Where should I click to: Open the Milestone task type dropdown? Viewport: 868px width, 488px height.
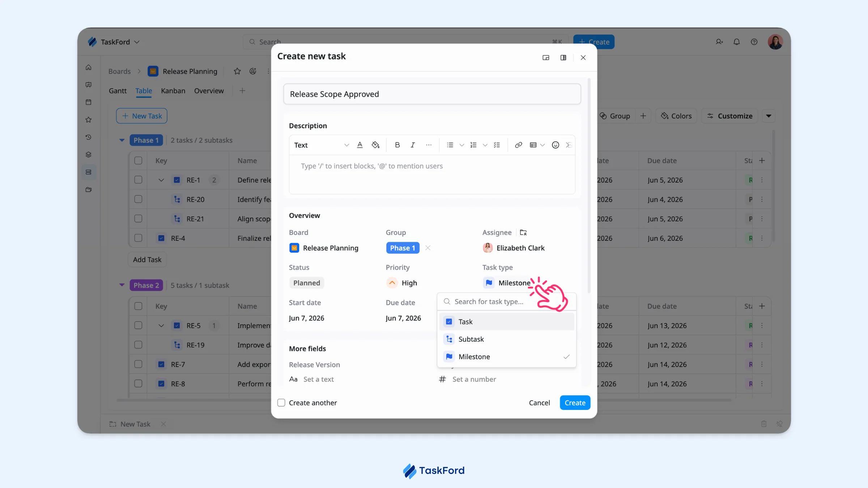tap(507, 283)
